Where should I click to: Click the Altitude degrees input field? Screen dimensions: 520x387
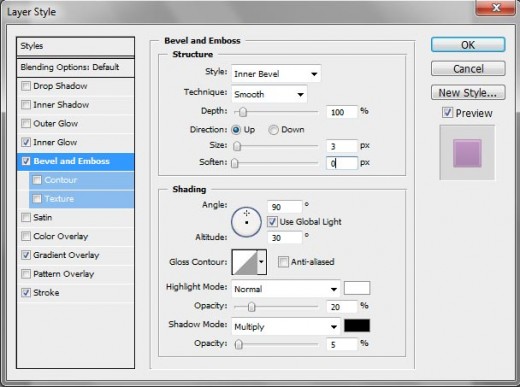coord(284,238)
